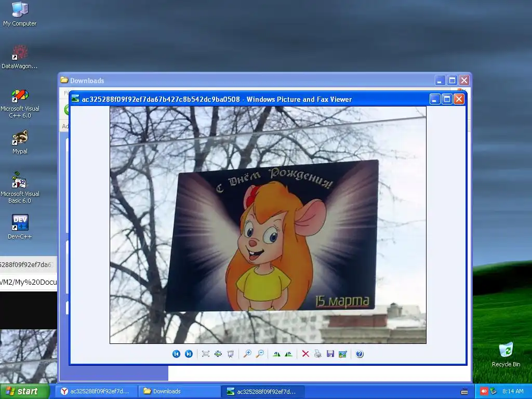Switch to the Yandex browser taskbar button

click(x=97, y=391)
